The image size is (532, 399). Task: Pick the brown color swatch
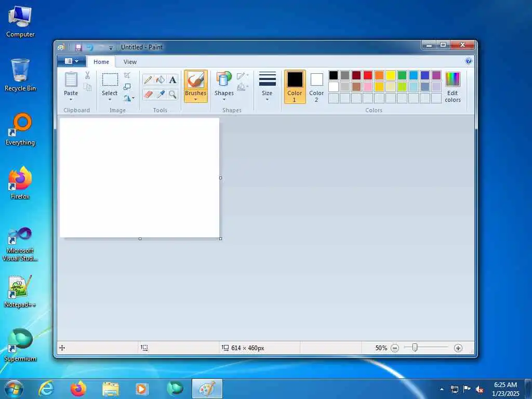[356, 87]
